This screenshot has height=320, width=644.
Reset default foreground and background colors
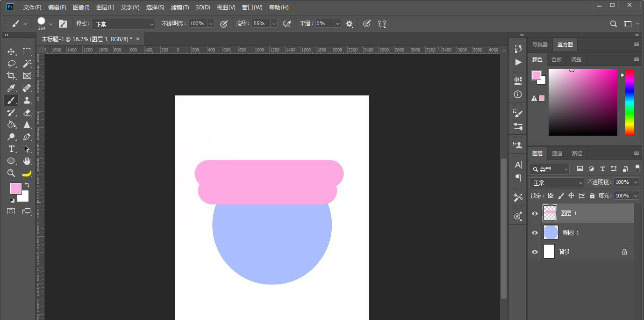tap(12, 200)
